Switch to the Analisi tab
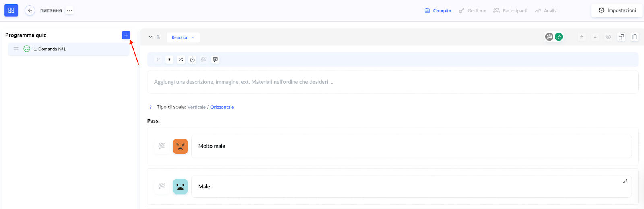 click(x=546, y=11)
